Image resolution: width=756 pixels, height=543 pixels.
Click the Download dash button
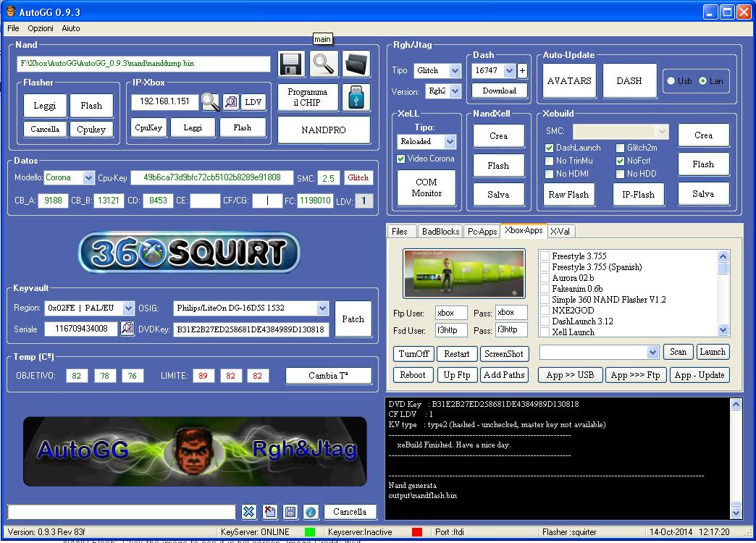pyautogui.click(x=499, y=90)
